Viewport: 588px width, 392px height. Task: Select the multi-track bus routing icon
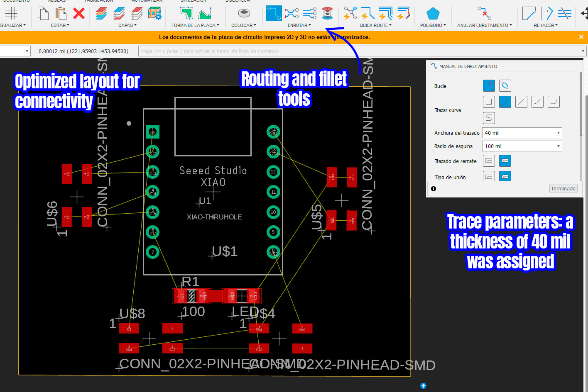[310, 13]
